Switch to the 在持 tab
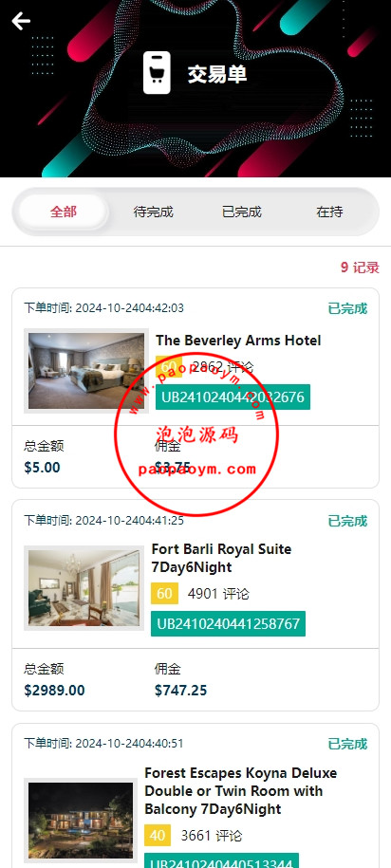Image resolution: width=391 pixels, height=868 pixels. point(329,212)
